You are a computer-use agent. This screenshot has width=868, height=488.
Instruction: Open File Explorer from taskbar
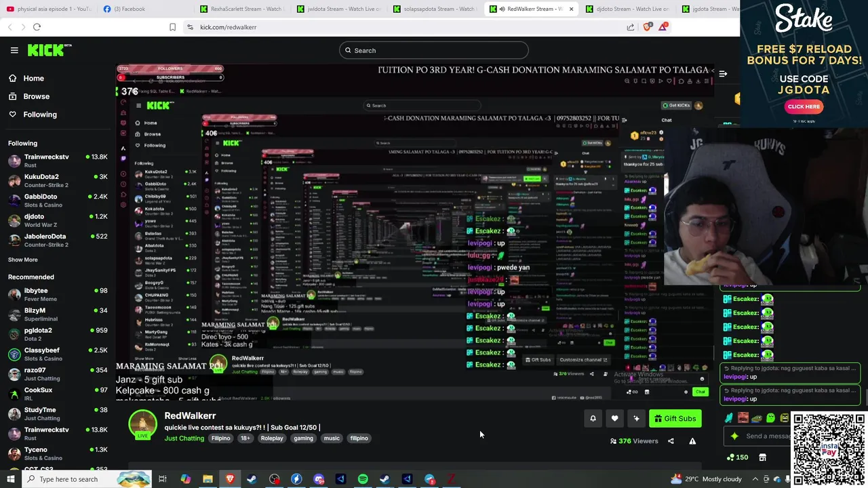point(208,479)
